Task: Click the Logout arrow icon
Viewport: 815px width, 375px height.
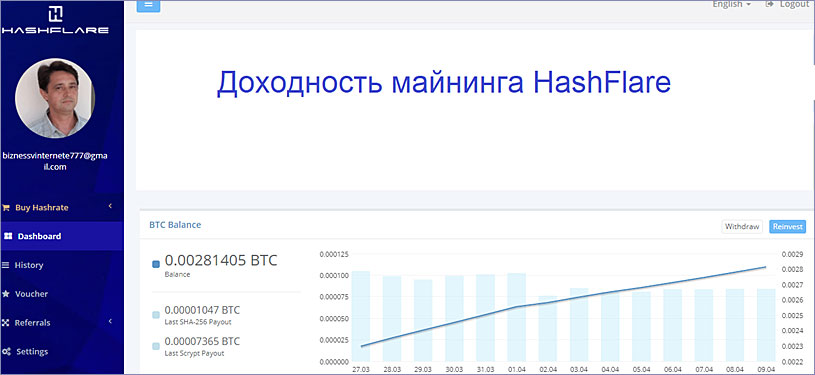Action: (770, 4)
